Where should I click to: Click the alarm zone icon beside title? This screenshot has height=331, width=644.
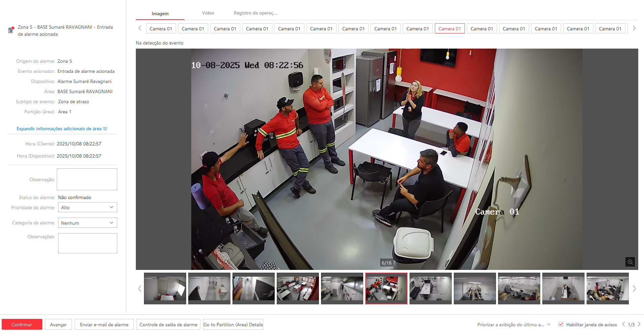[x=11, y=30]
